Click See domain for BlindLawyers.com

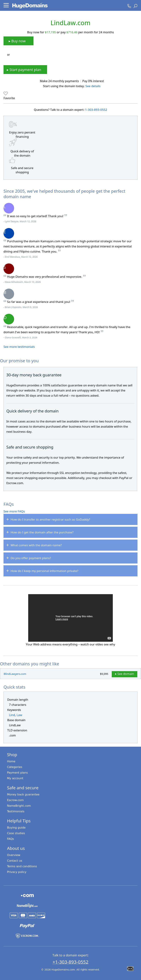click(x=124, y=674)
